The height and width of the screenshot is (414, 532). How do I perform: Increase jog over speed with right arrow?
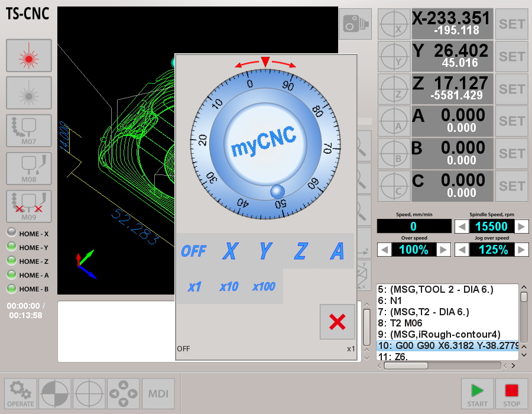tap(521, 250)
